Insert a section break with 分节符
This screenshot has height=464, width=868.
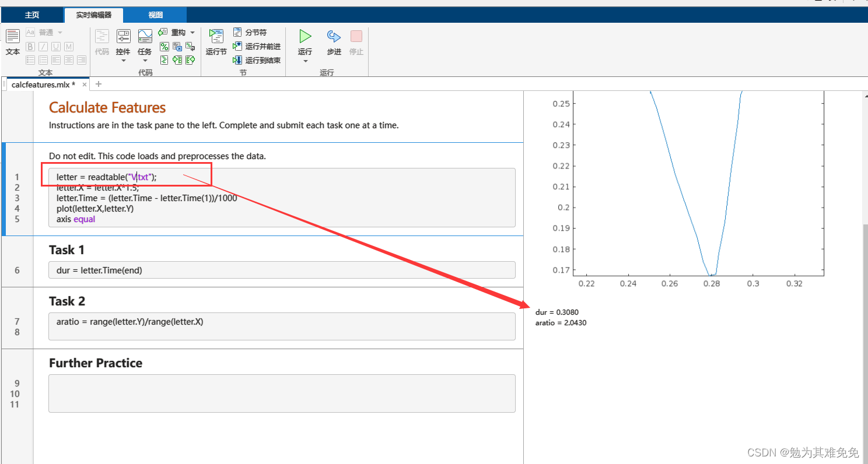(x=250, y=33)
